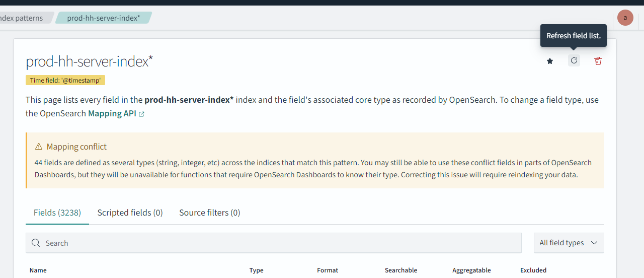Set index pattern as default with star icon

tap(550, 61)
